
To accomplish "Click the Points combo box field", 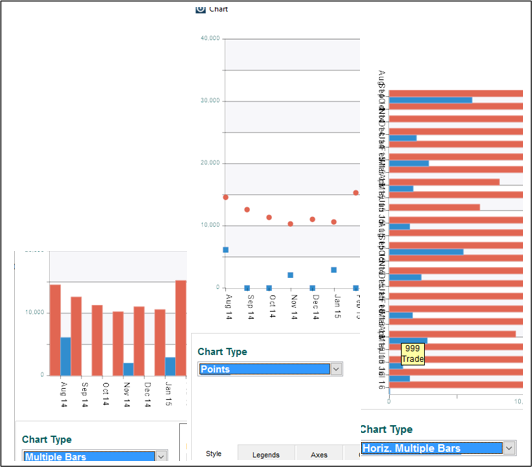I will click(264, 369).
